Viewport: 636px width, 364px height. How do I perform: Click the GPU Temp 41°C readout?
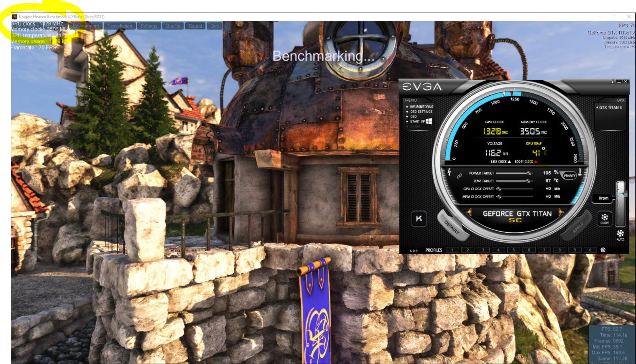(x=539, y=152)
